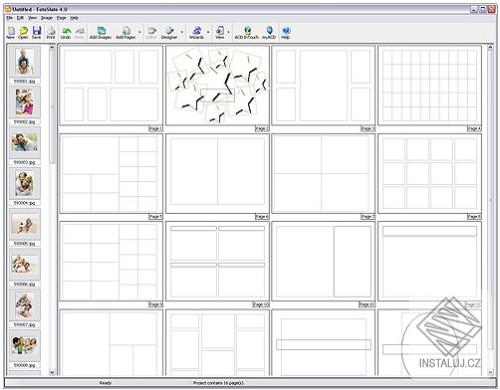Select Page 10 captioned four-frame layout
500x390 pixels.
217,262
